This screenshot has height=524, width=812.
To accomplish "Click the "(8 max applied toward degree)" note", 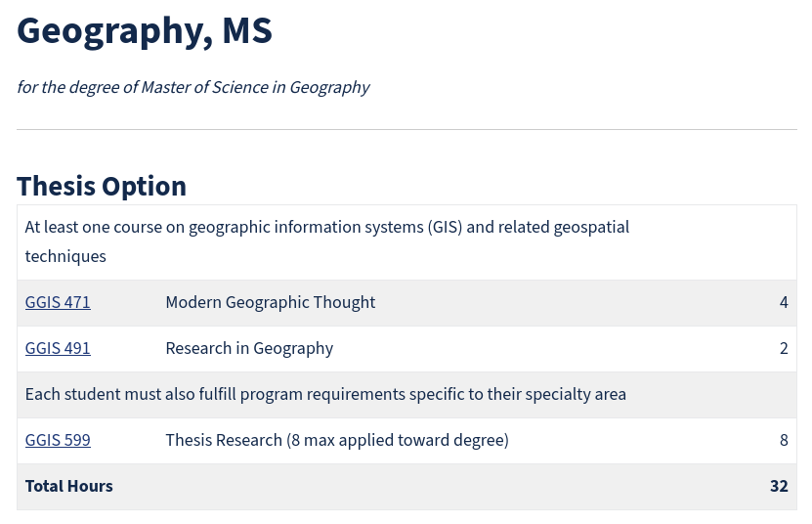I will click(398, 441).
